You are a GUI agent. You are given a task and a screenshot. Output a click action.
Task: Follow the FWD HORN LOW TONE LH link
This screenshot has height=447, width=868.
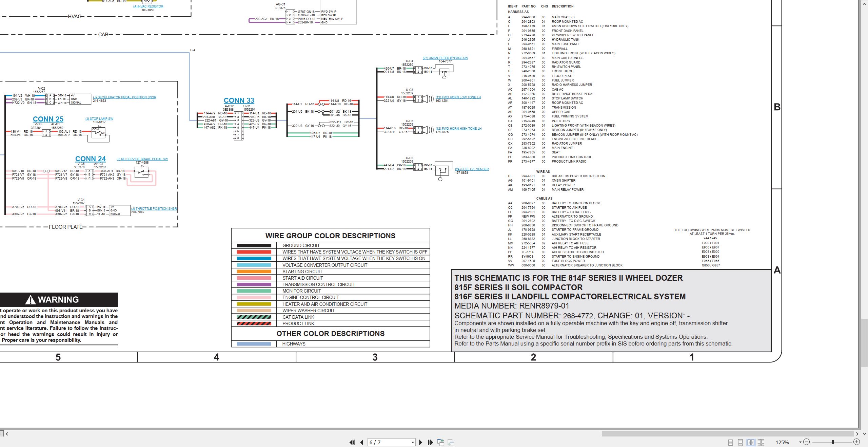click(x=458, y=97)
